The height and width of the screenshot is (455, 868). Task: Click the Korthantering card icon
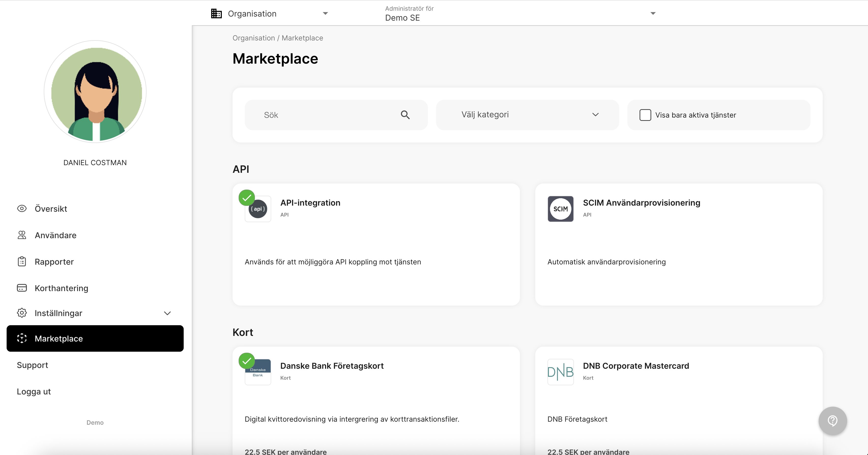[22, 288]
